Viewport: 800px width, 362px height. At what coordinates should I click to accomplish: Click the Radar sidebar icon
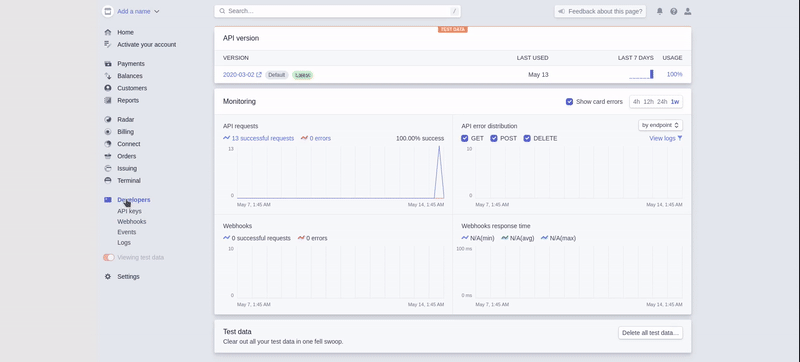click(108, 119)
